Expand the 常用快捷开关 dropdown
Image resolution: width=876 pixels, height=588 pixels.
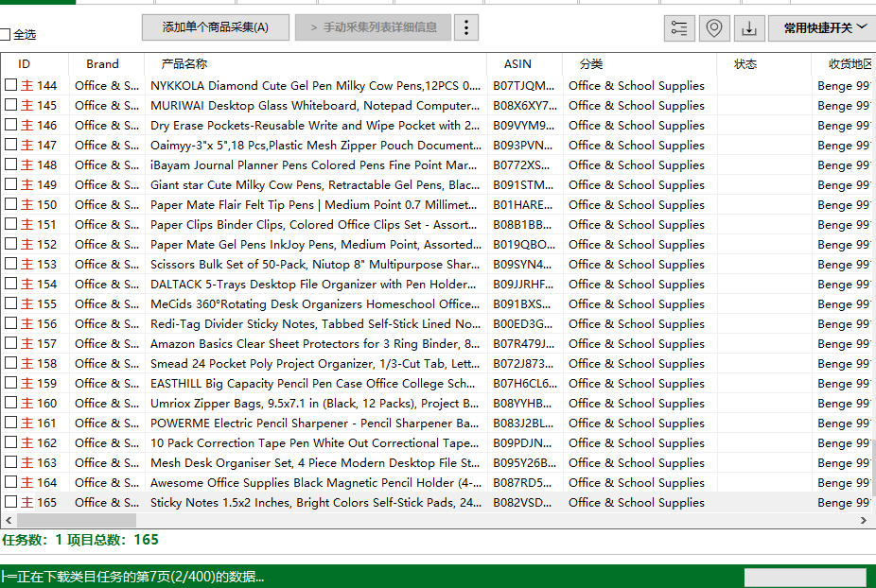822,28
